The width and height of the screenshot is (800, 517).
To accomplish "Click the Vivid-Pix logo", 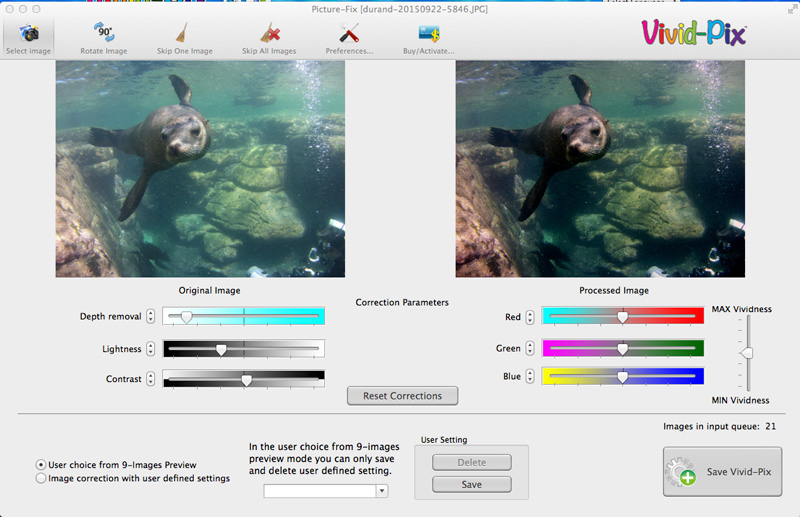I will [694, 35].
